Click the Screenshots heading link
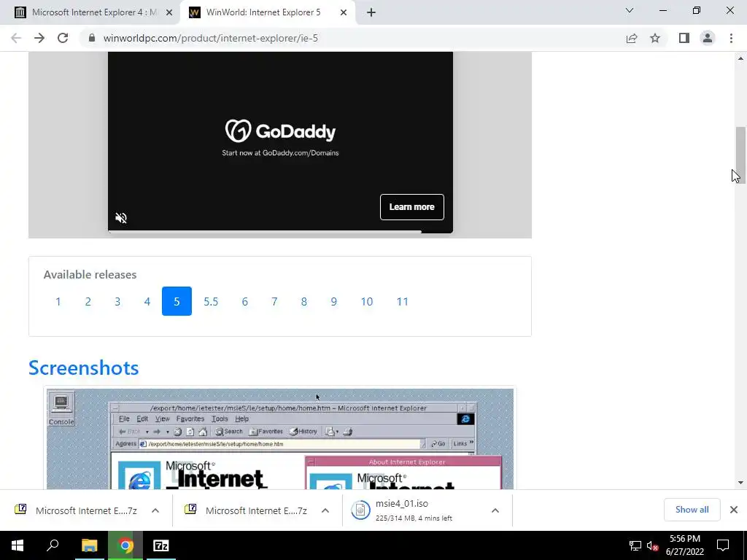 tap(84, 367)
